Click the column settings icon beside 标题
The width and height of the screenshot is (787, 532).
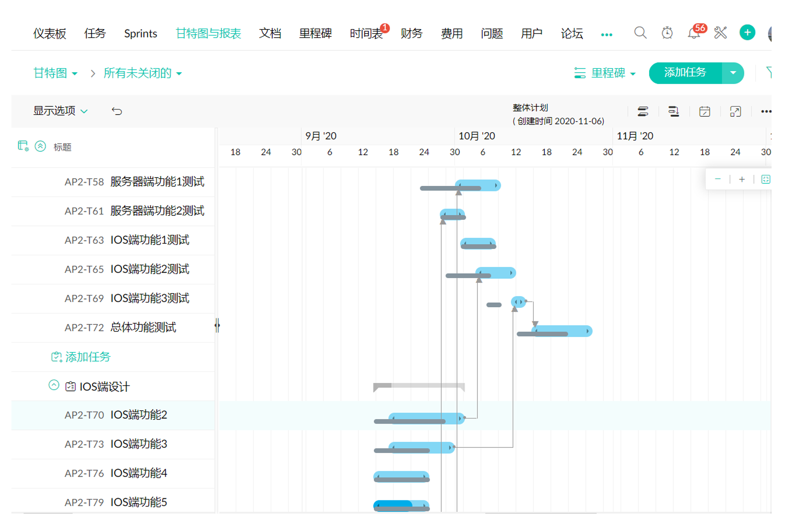click(x=23, y=146)
